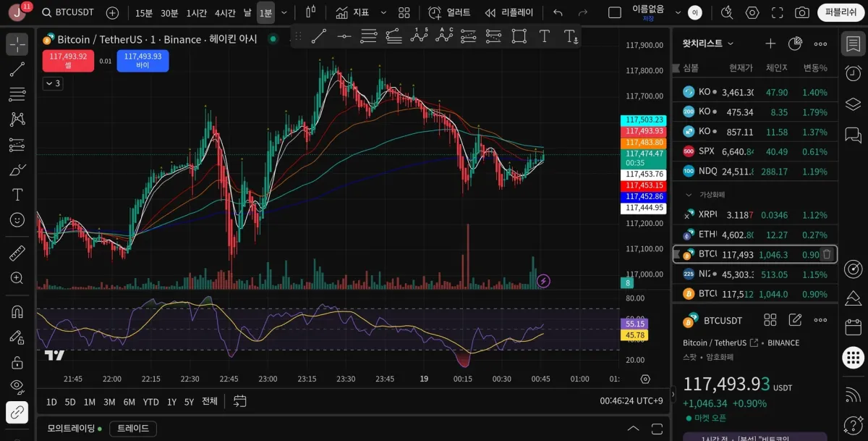
Task: Toggle magnet mode for drawings
Action: point(17,312)
